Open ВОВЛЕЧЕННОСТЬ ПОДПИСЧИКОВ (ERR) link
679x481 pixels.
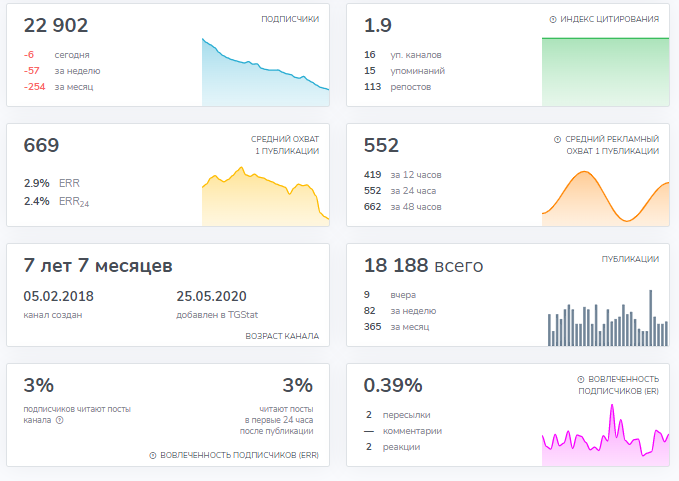point(239,455)
